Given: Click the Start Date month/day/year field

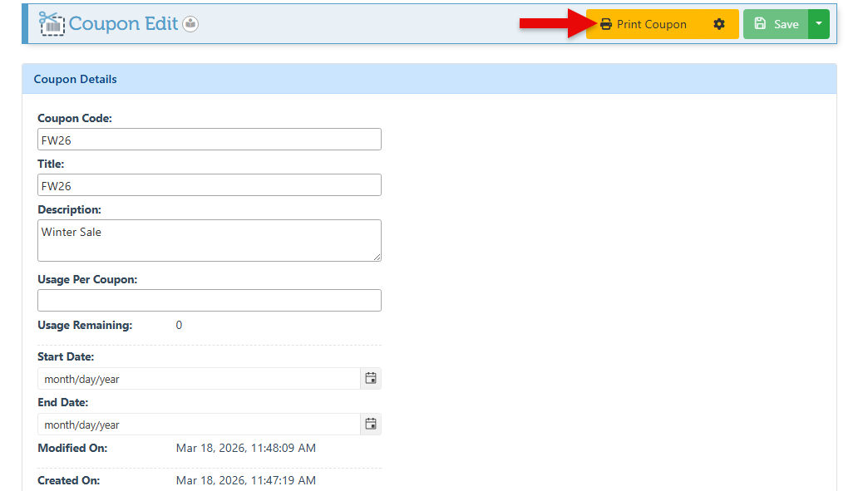Looking at the screenshot, I should point(200,379).
